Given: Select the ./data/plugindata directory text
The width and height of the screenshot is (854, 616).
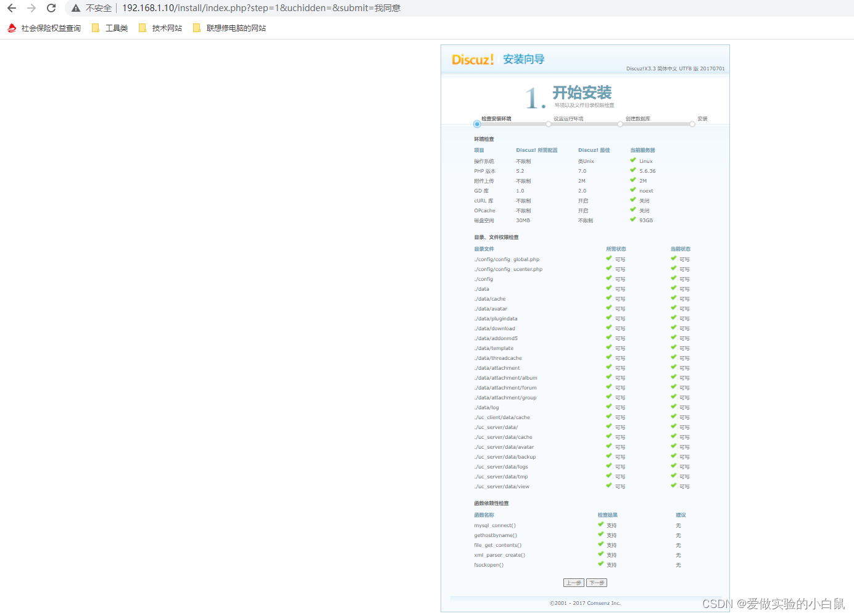Looking at the screenshot, I should coord(495,318).
